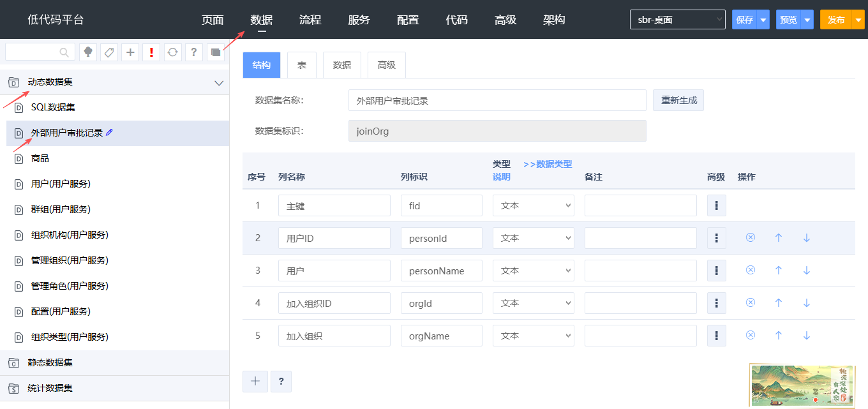Collapse the 动态数据集 section

click(x=219, y=83)
